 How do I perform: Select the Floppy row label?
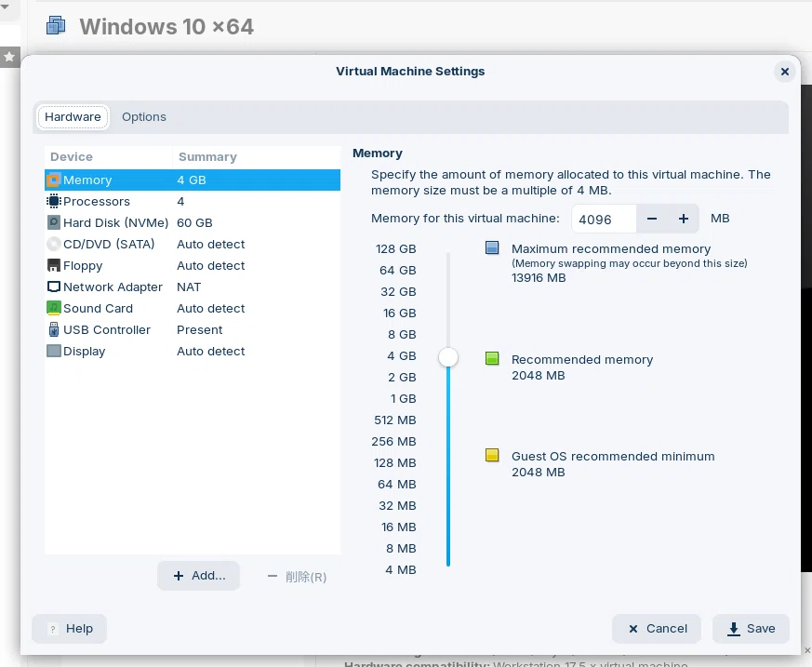tap(83, 265)
